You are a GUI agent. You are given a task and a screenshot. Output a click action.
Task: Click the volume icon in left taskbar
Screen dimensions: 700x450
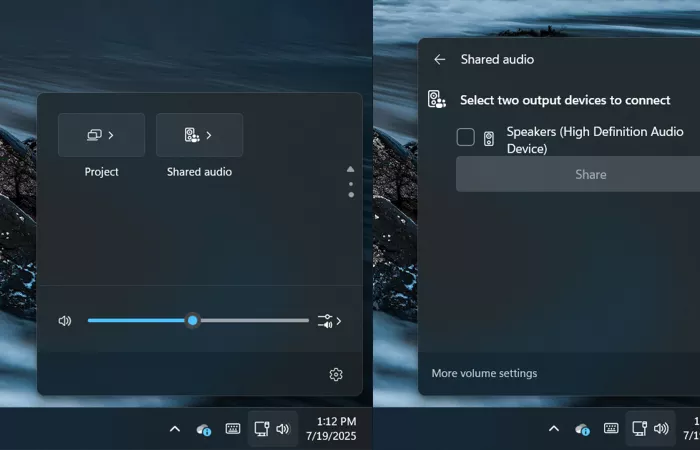283,429
